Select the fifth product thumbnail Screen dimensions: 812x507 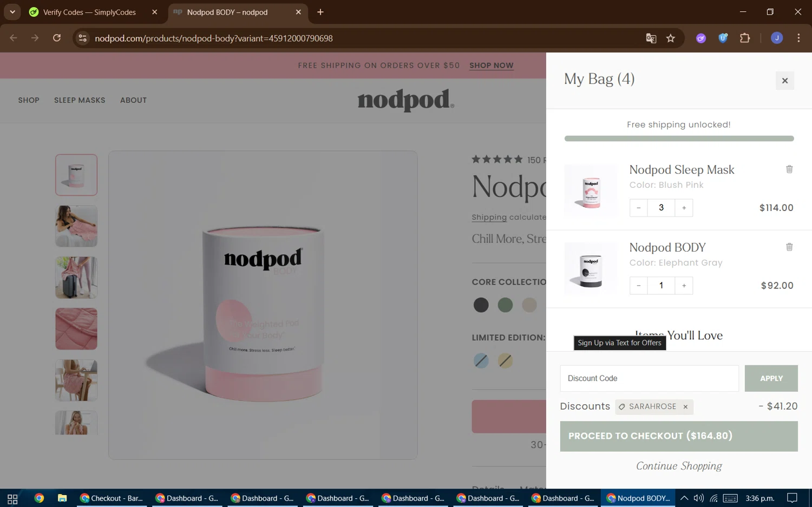pyautogui.click(x=76, y=380)
